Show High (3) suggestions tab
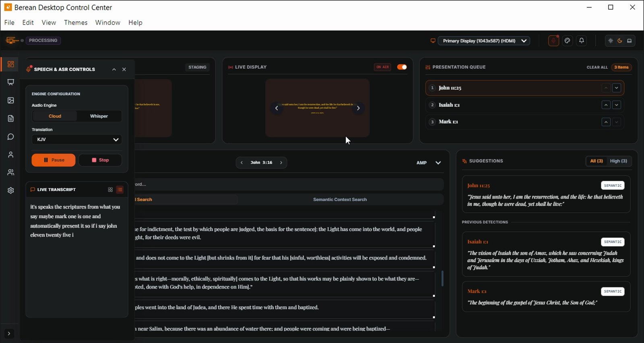Viewport: 644px width, 343px height. coord(618,161)
